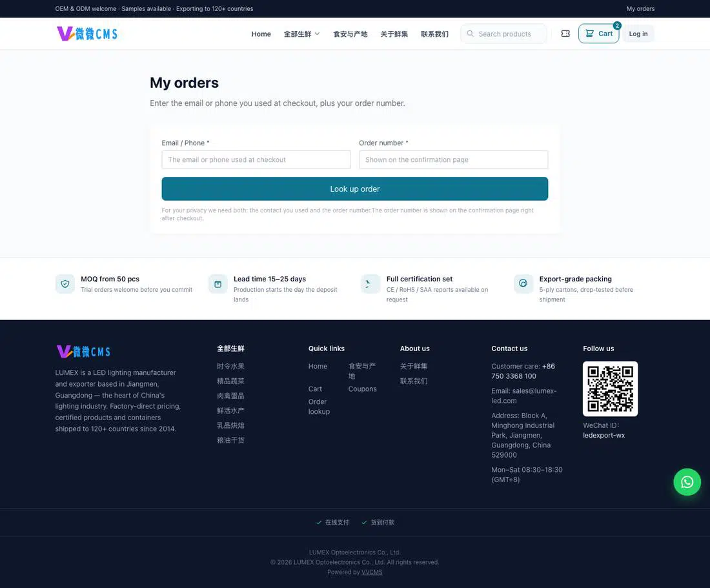The width and height of the screenshot is (710, 588).
Task: Open 联系我们 in the top navigation bar
Action: click(x=434, y=34)
